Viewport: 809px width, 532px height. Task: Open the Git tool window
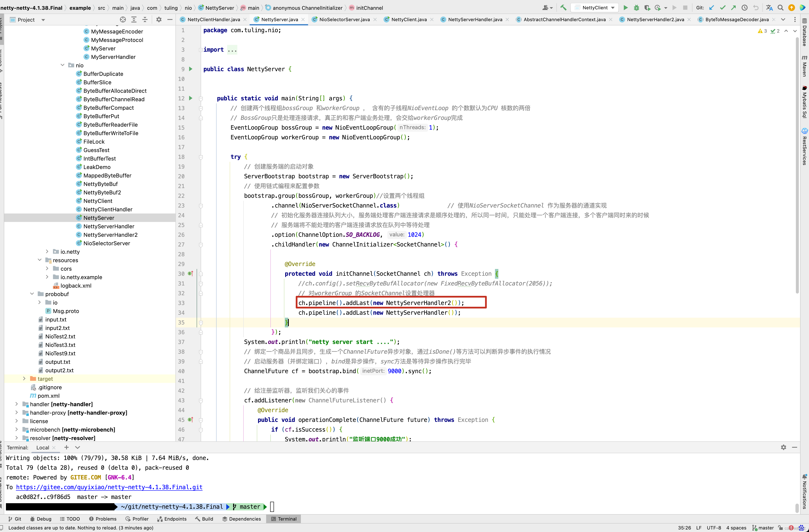(x=15, y=519)
